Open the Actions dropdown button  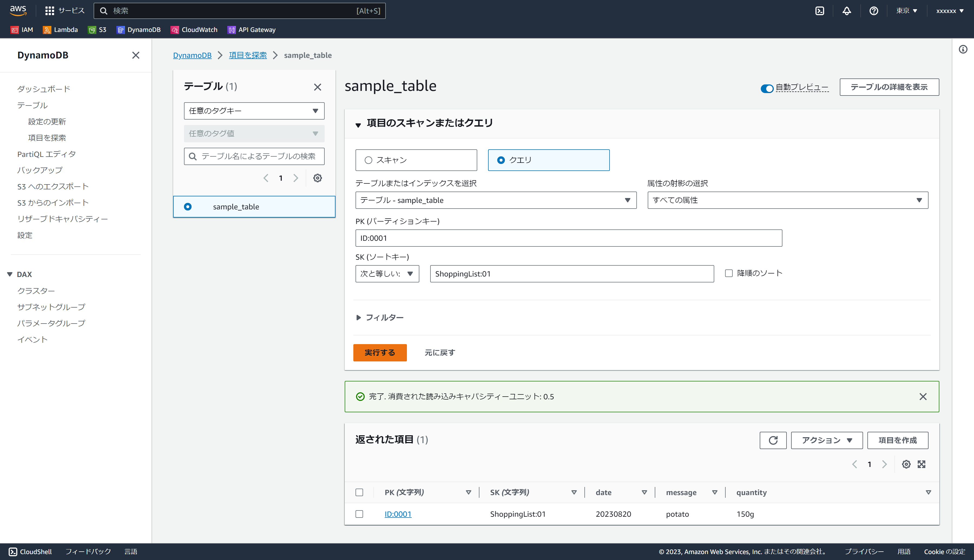click(827, 440)
